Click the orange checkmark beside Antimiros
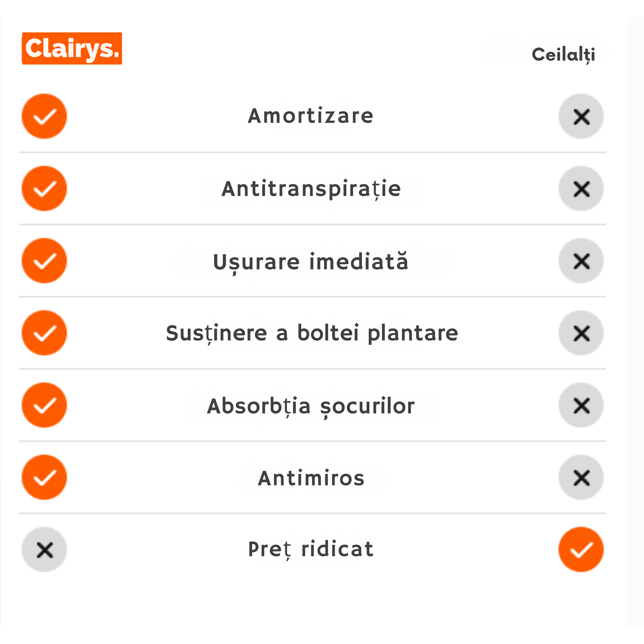The width and height of the screenshot is (644, 644). pyautogui.click(x=44, y=477)
